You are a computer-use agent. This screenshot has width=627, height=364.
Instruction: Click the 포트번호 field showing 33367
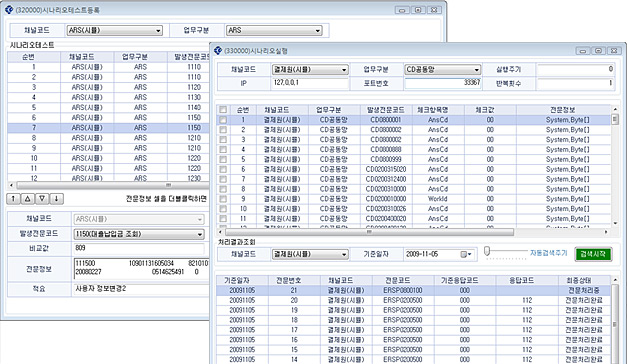click(x=442, y=83)
